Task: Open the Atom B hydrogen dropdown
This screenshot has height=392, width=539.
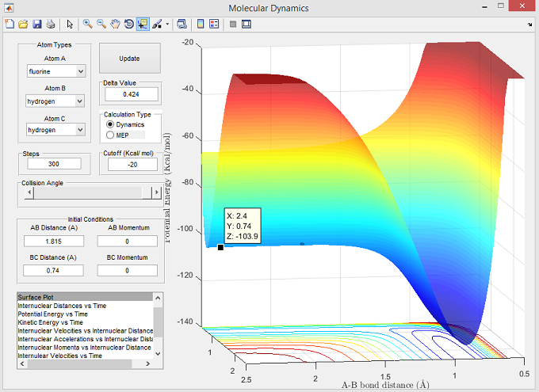Action: point(55,101)
